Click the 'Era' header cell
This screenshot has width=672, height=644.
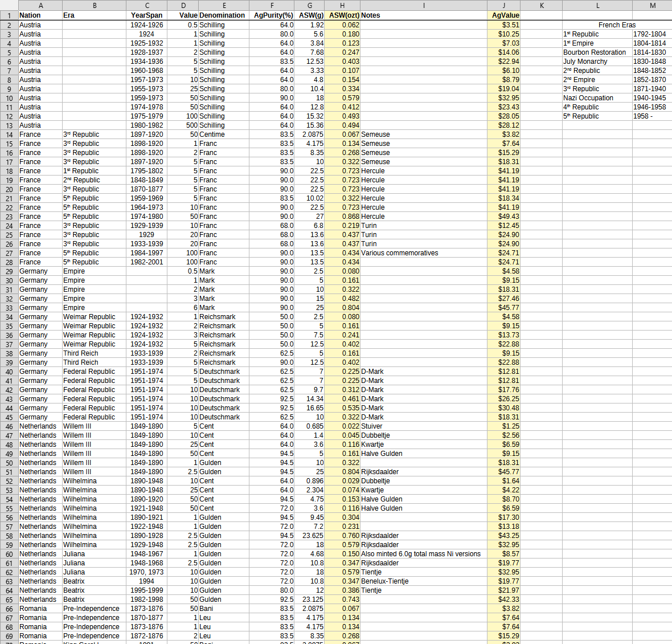(95, 15)
